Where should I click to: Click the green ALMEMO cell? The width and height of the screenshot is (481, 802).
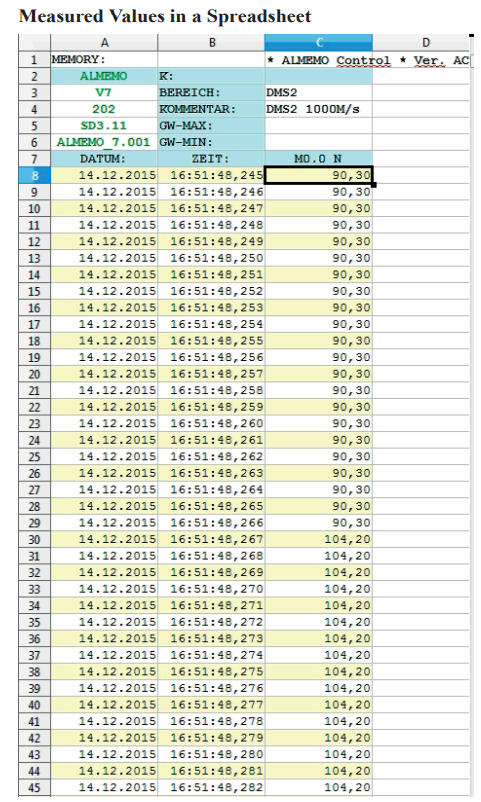coord(104,76)
